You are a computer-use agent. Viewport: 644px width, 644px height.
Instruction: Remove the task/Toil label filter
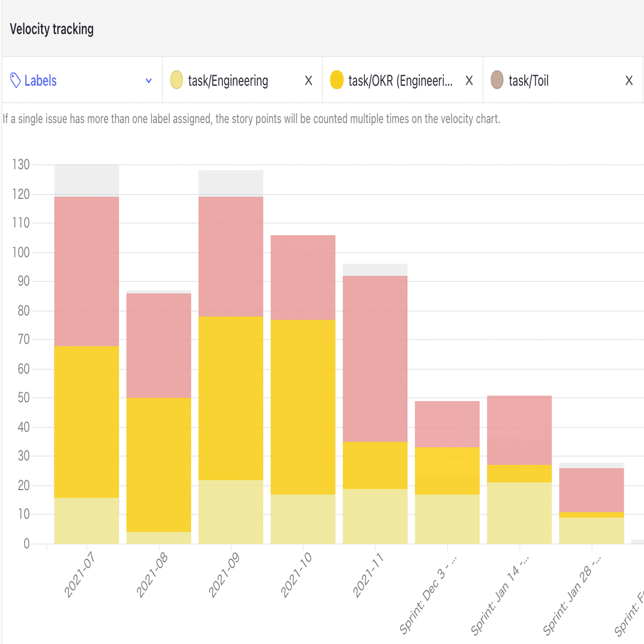point(629,80)
